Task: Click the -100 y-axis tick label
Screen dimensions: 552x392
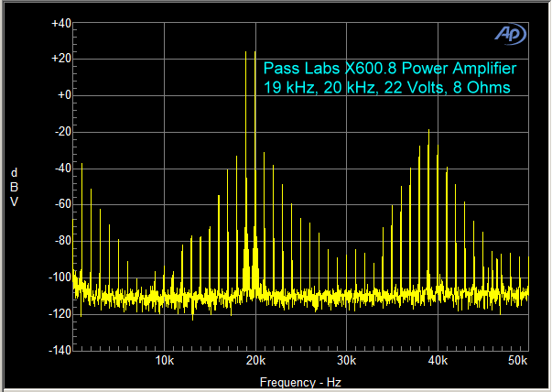Action: coord(59,277)
